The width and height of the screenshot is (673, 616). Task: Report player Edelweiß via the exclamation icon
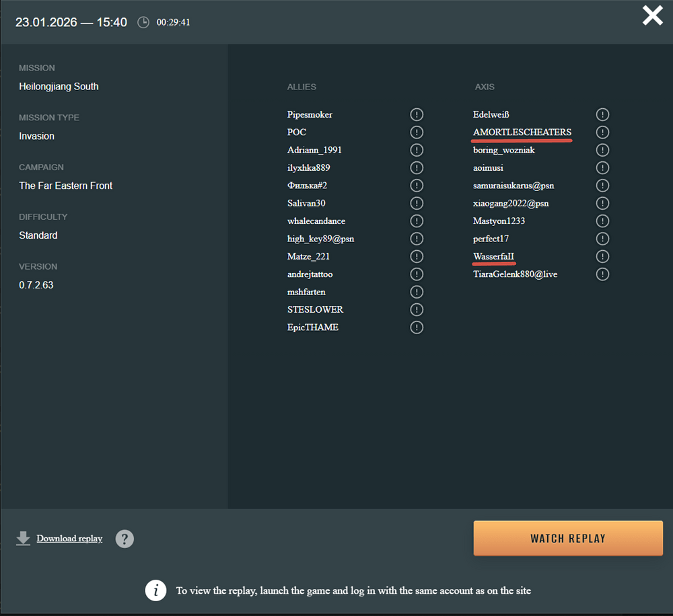point(602,114)
